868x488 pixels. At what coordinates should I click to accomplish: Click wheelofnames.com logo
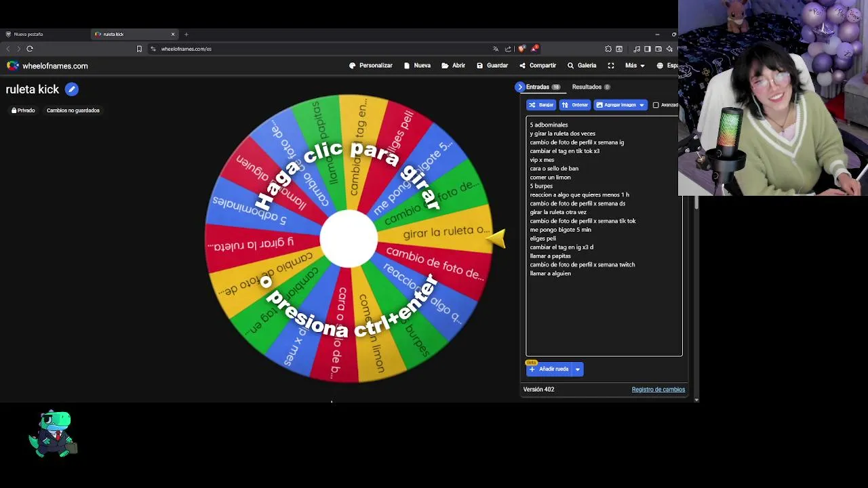coord(47,66)
